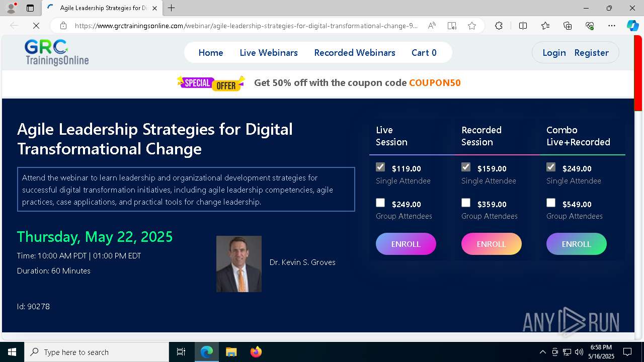Viewport: 644px width, 362px height.
Task: Launch Firefox from the taskbar
Action: 256,352
